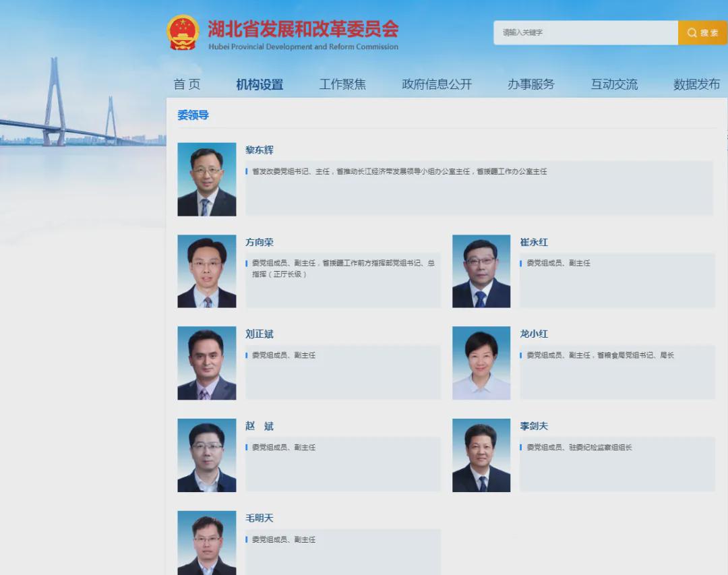Click the national emblem logo
Viewport: 728px width, 575px height.
(183, 32)
